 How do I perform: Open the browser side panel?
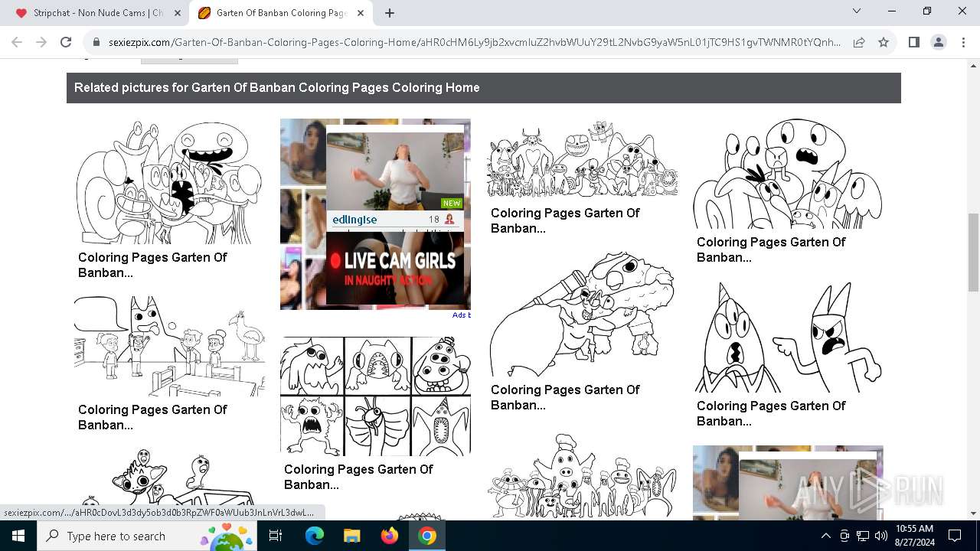click(x=913, y=43)
